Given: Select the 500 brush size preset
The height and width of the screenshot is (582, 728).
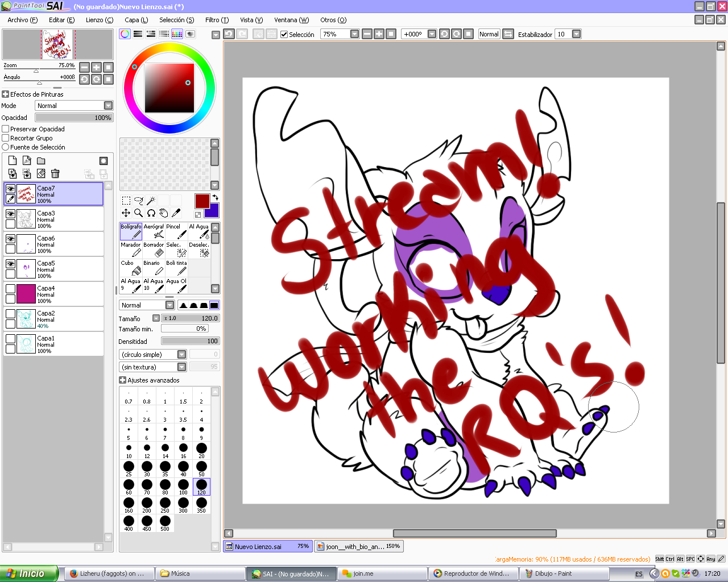Looking at the screenshot, I should [165, 523].
